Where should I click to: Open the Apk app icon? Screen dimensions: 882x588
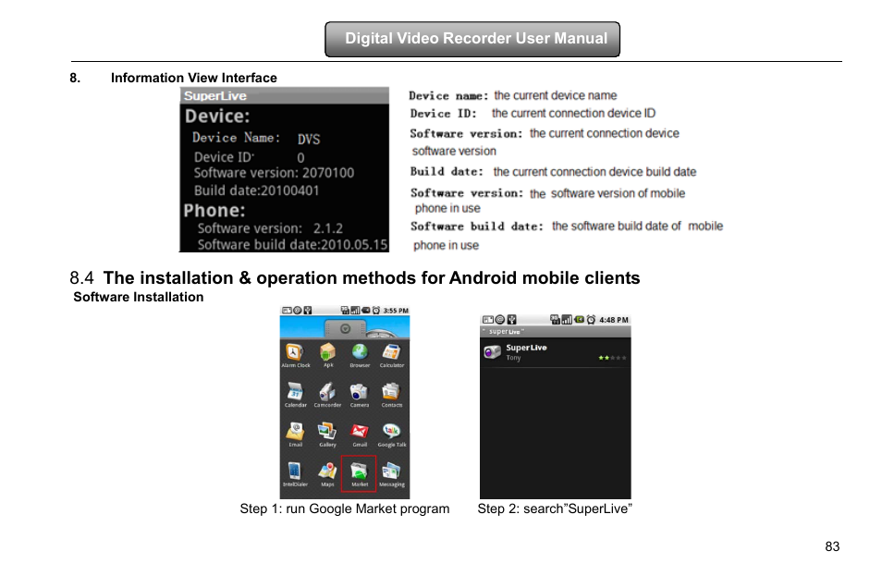[x=327, y=353]
